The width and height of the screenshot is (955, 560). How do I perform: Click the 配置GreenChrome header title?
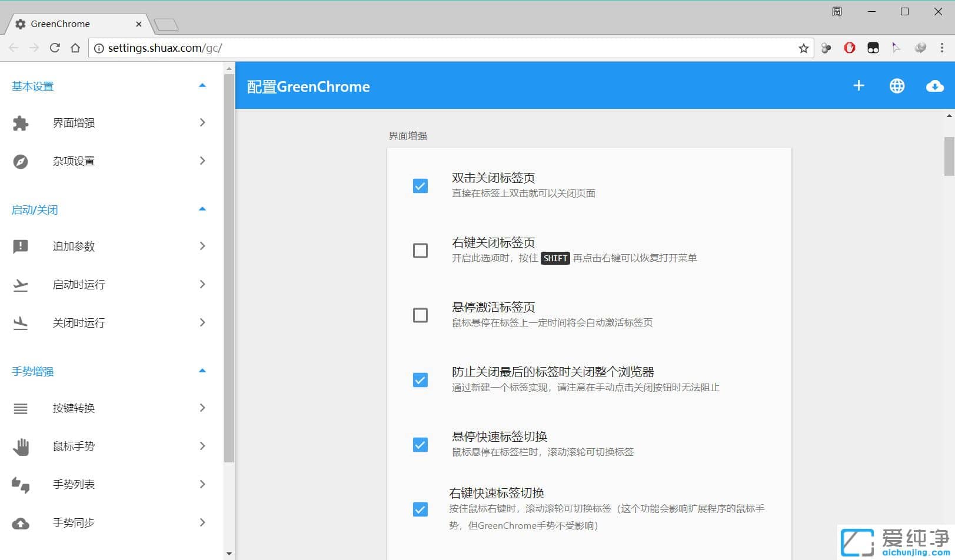(x=308, y=86)
